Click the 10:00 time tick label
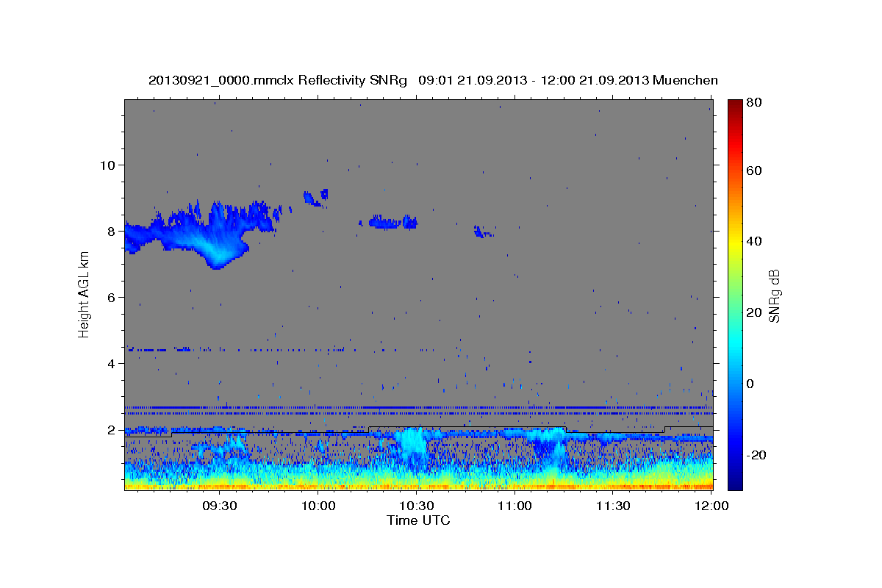882x588 pixels. pyautogui.click(x=318, y=506)
